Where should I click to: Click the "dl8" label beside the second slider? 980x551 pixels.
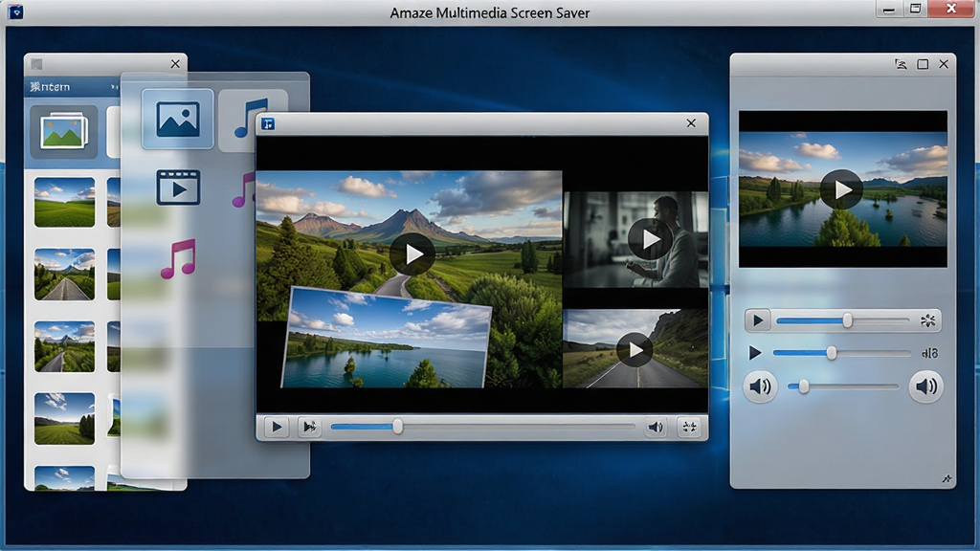(930, 354)
